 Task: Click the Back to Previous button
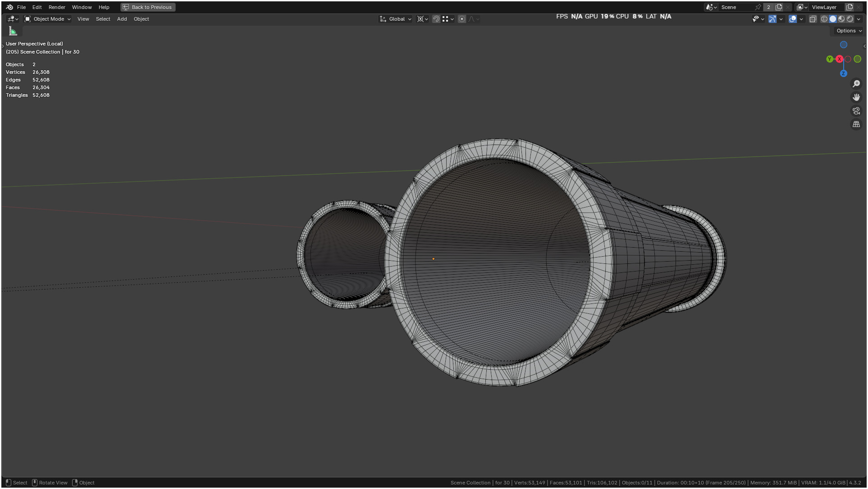[148, 7]
